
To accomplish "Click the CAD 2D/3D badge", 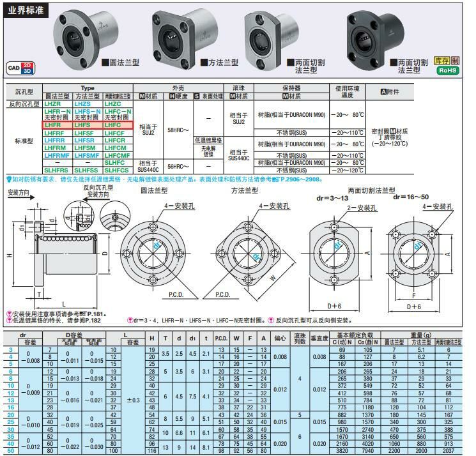I will [20, 68].
